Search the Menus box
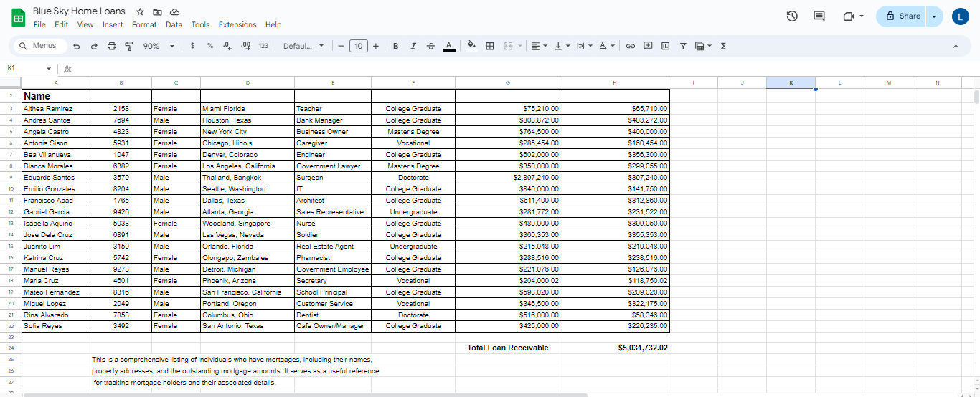Image resolution: width=980 pixels, height=397 pixels. tap(40, 46)
